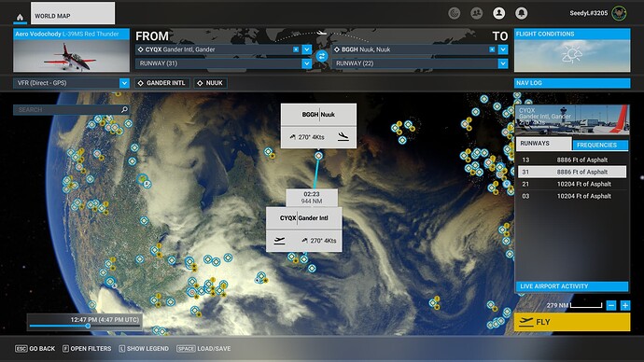Open the multiplayer group icon

(476, 13)
